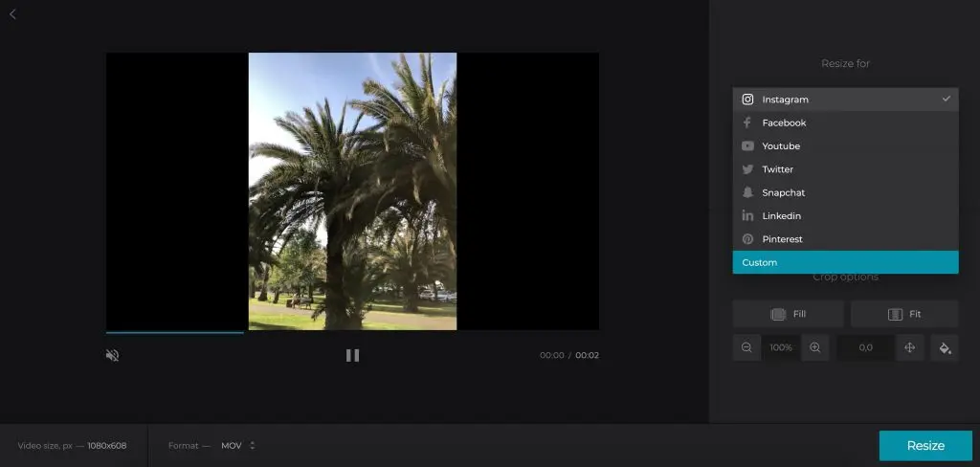Click the video progress bar
980x467 pixels.
(x=352, y=332)
